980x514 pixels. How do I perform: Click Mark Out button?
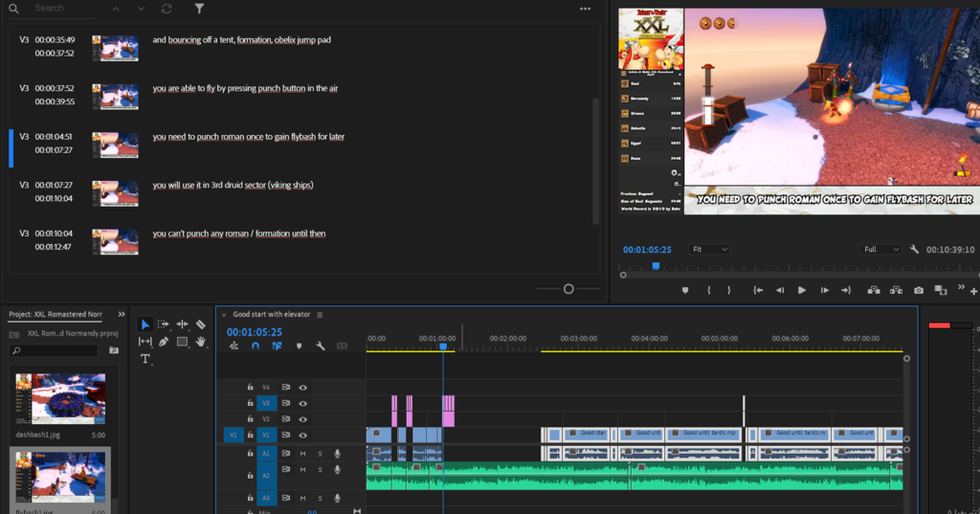(728, 290)
